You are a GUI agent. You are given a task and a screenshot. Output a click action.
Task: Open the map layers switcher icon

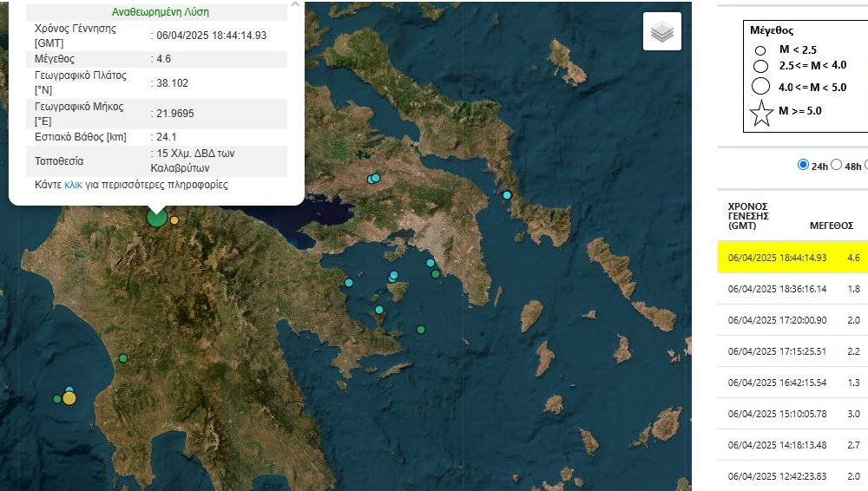(662, 31)
